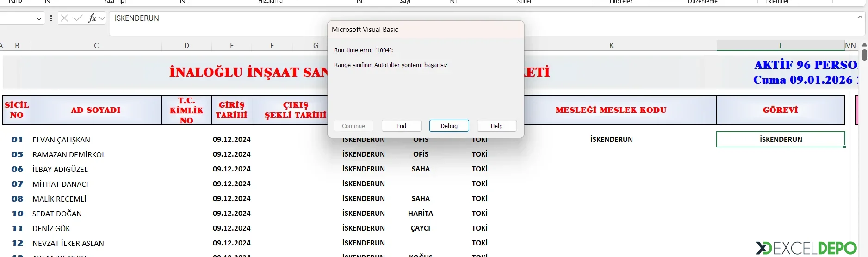
Task: Select the GÖREVİ header cell
Action: point(780,110)
